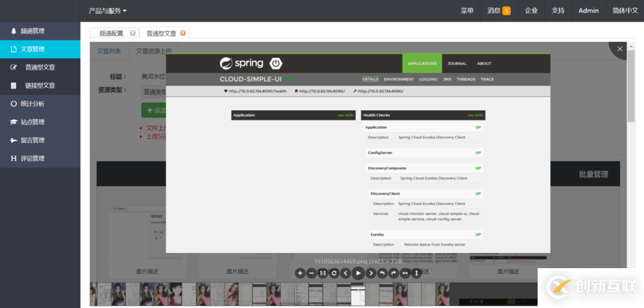Viewport: 644px width, 308px height.
Task: Click ABOUT in the Spring image
Action: 484,63
